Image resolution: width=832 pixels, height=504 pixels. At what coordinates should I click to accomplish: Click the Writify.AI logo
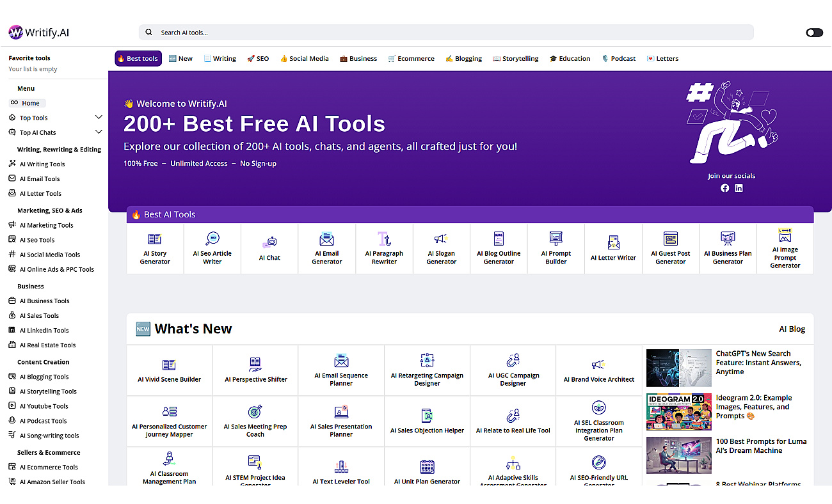pos(38,33)
